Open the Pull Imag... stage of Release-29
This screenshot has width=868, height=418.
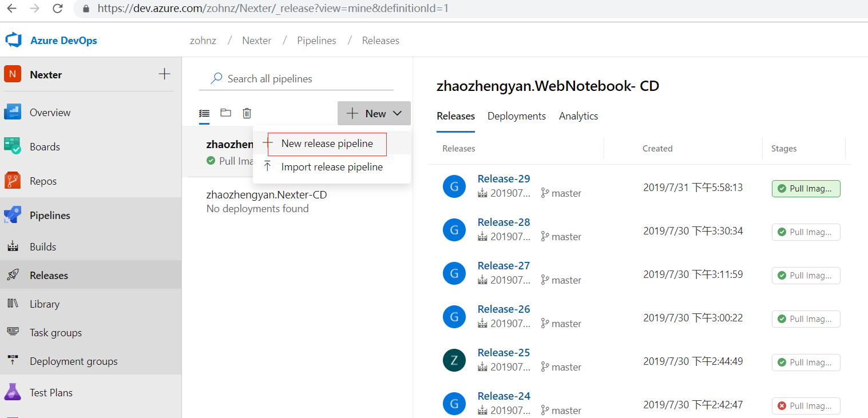point(806,189)
